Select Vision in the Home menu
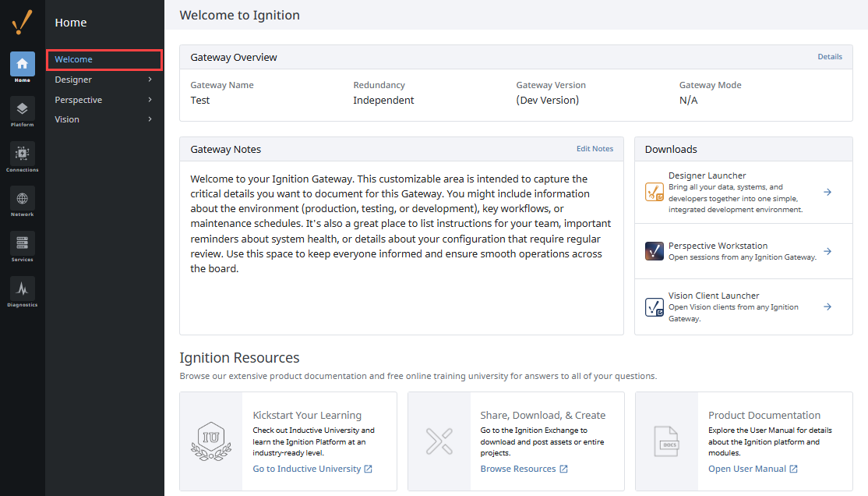The width and height of the screenshot is (868, 496). [67, 119]
